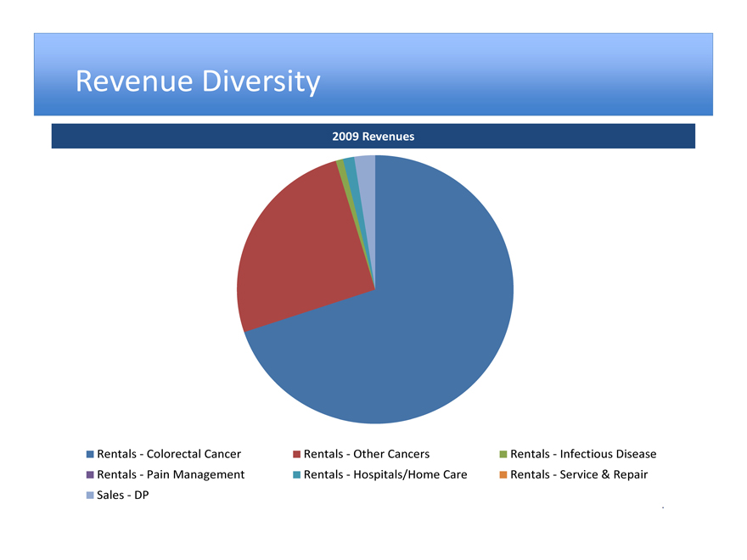
Task: Click the purple Pain Management legend swatch
Action: coord(90,474)
